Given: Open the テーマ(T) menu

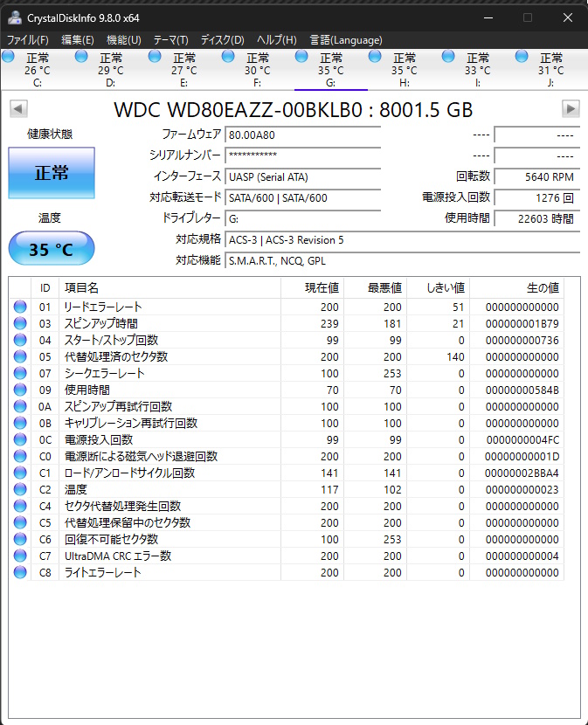Looking at the screenshot, I should click(x=170, y=40).
